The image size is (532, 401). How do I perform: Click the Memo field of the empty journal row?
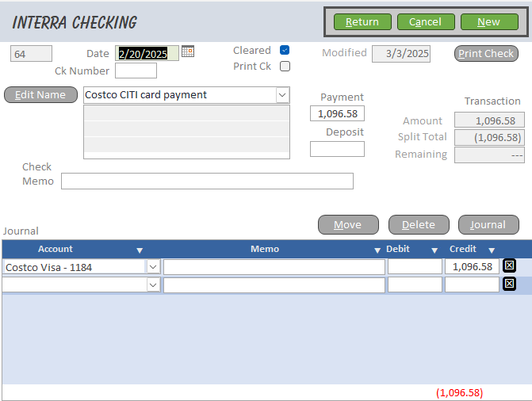274,285
